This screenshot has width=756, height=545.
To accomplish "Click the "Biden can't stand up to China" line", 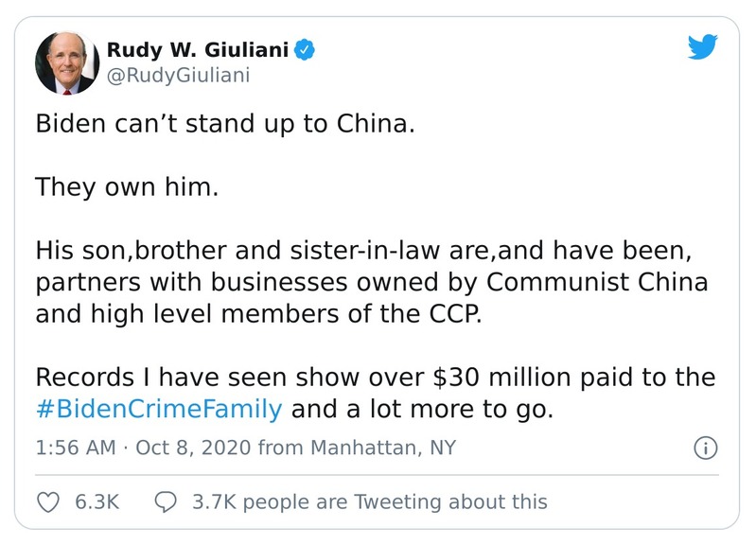I will pos(225,125).
